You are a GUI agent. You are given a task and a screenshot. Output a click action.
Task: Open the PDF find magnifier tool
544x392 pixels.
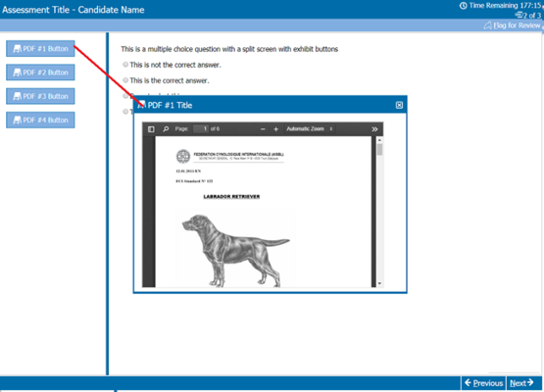(x=166, y=129)
